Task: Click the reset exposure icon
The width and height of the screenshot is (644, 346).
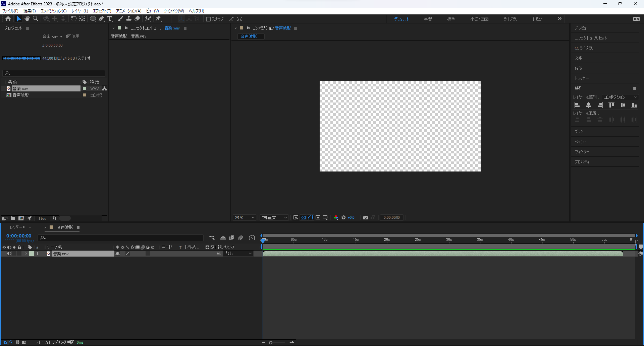Action: click(343, 218)
